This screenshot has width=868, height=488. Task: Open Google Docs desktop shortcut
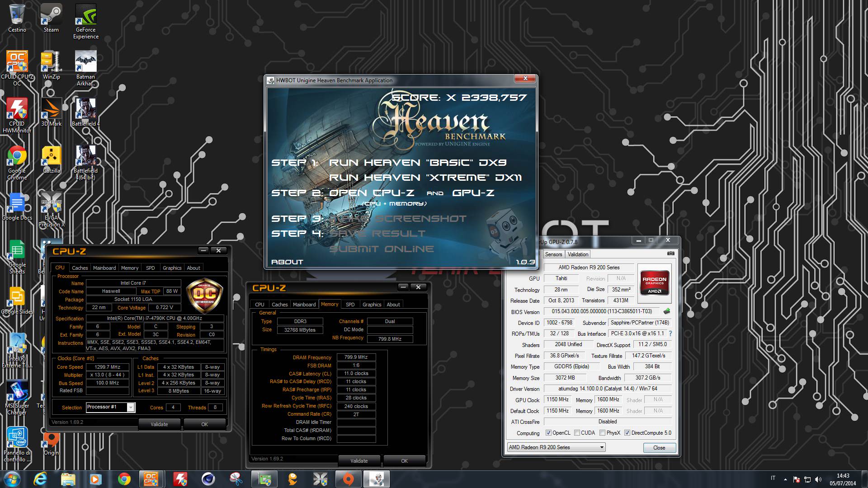click(17, 206)
